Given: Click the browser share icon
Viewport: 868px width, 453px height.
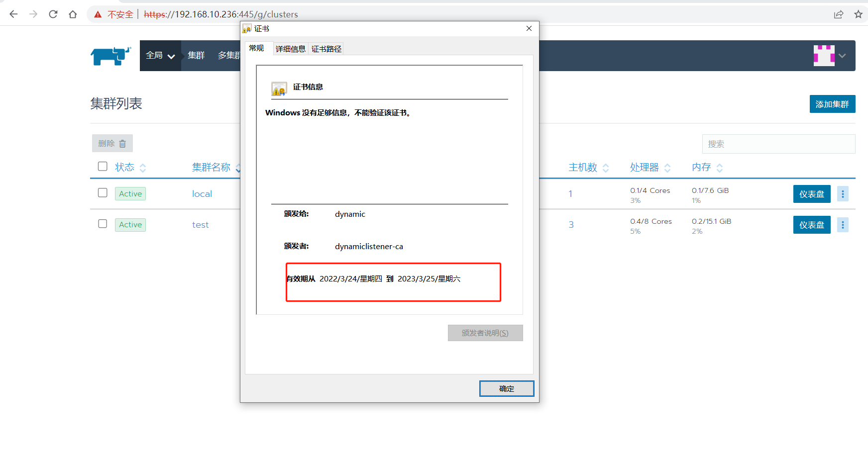Looking at the screenshot, I should point(839,14).
